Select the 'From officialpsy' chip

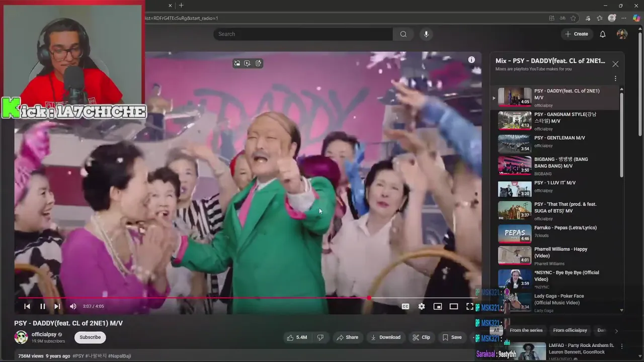(x=570, y=330)
